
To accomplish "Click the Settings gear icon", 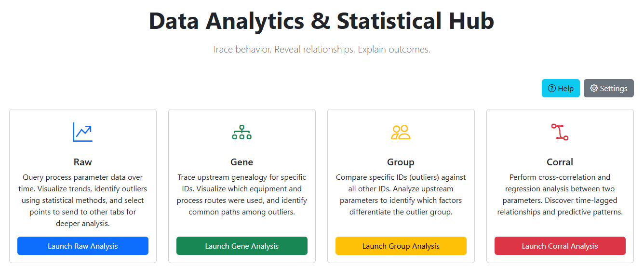I will (x=594, y=88).
